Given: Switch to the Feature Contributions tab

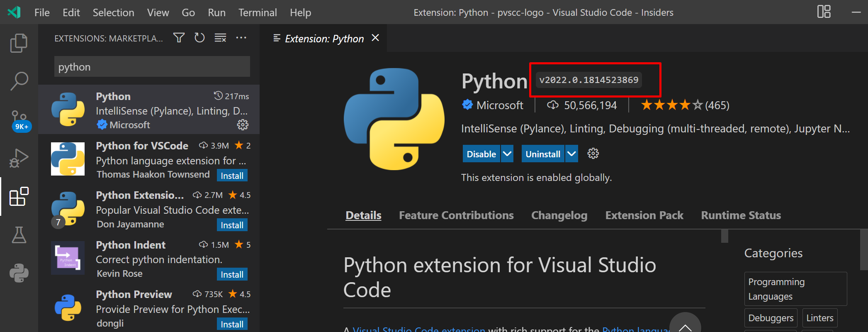Looking at the screenshot, I should point(456,215).
